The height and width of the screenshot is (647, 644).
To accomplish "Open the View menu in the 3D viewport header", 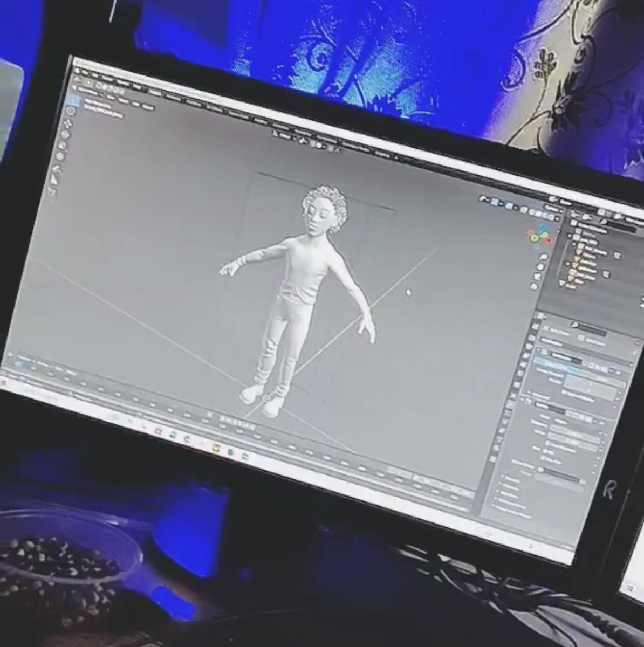I will click(x=111, y=97).
